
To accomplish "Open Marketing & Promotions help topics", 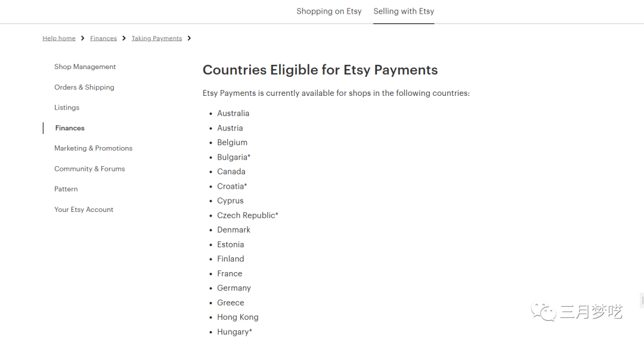I will 93,148.
